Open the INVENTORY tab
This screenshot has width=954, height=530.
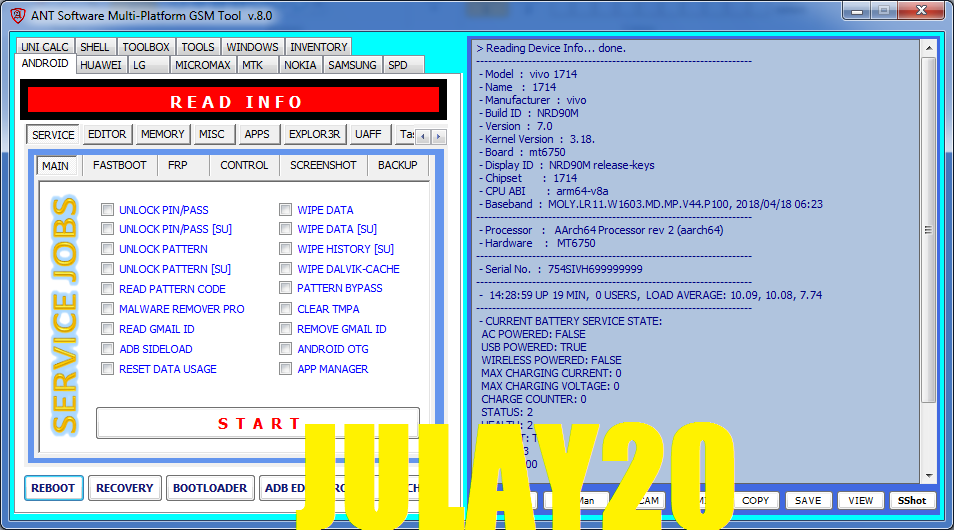318,47
